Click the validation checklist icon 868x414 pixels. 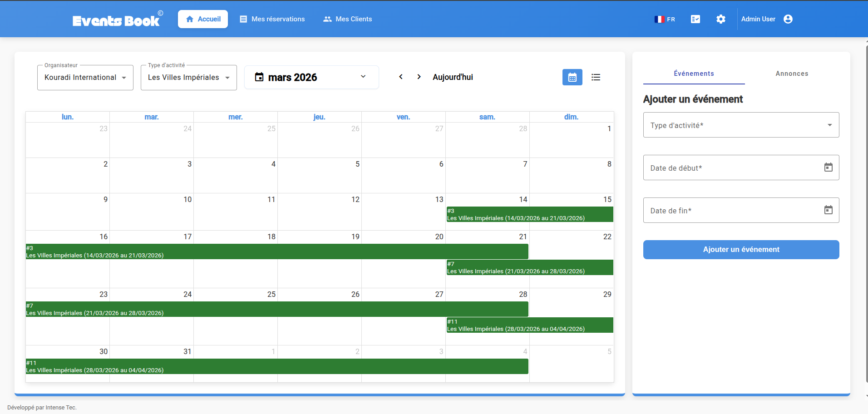pyautogui.click(x=695, y=19)
